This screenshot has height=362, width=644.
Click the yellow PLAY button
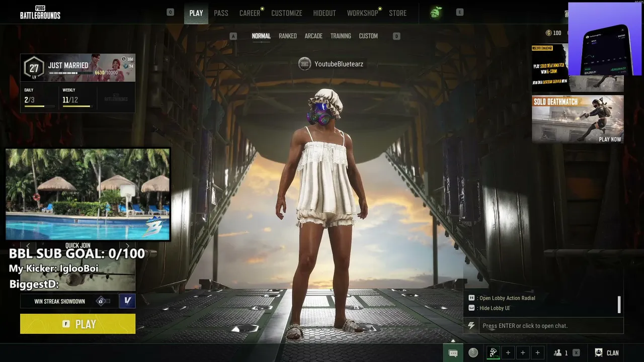pos(77,324)
